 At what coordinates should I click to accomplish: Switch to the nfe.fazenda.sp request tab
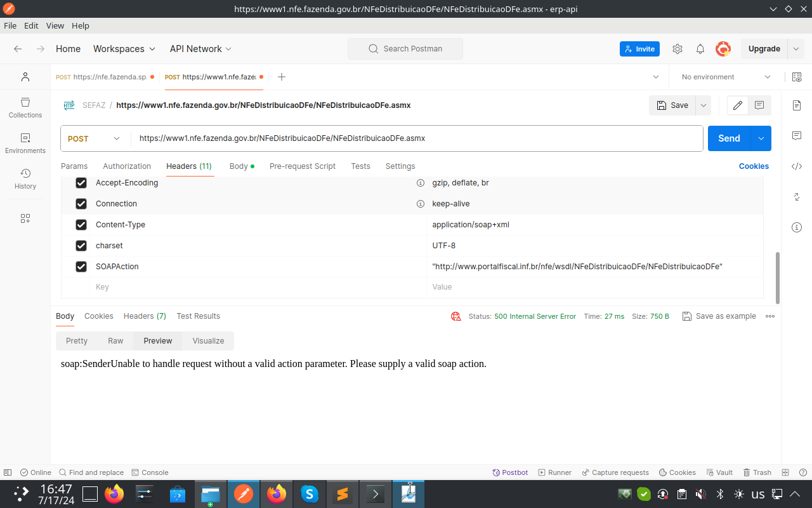coord(105,77)
